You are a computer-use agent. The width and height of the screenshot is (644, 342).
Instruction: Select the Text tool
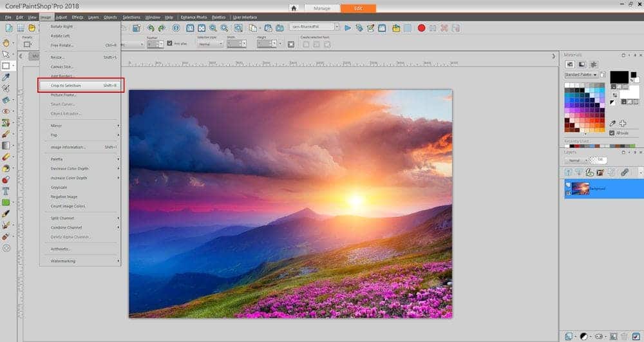(6, 191)
